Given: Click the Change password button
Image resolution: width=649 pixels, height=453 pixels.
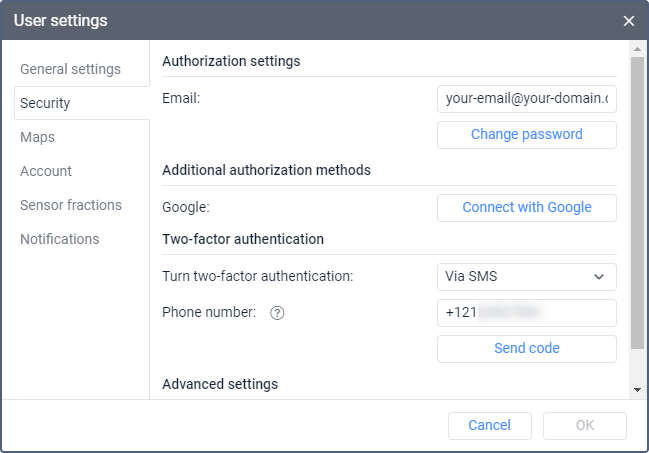Looking at the screenshot, I should click(x=526, y=134).
